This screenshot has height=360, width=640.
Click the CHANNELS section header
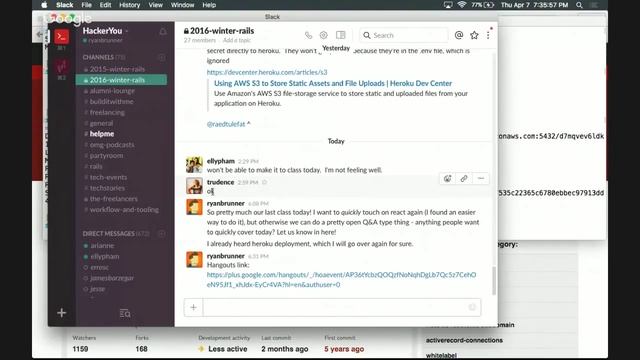(x=104, y=57)
